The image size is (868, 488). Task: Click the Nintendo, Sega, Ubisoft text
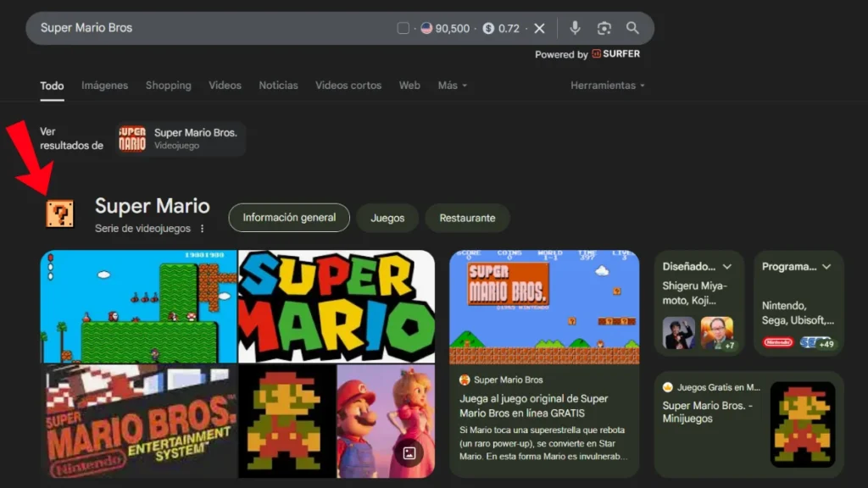point(798,313)
